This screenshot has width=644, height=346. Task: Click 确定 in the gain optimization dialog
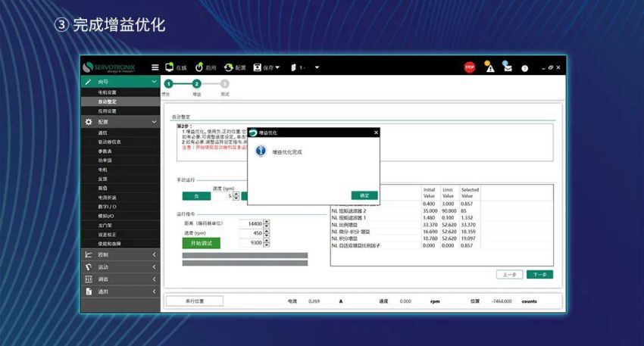pyautogui.click(x=364, y=195)
